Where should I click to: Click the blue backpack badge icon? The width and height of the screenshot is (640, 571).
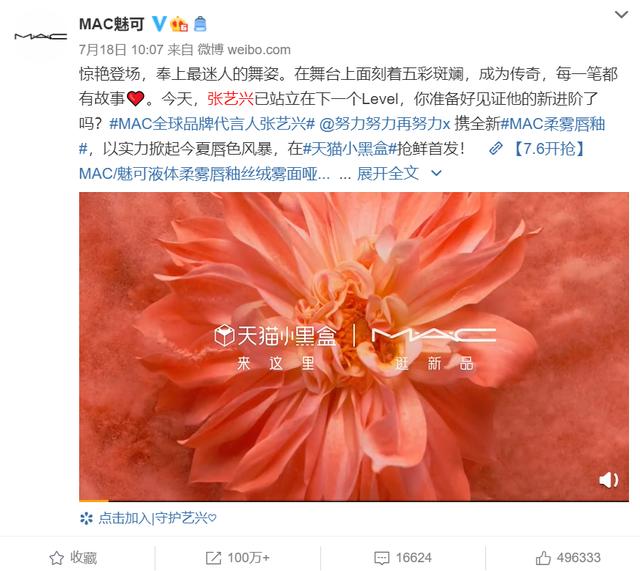[x=200, y=24]
